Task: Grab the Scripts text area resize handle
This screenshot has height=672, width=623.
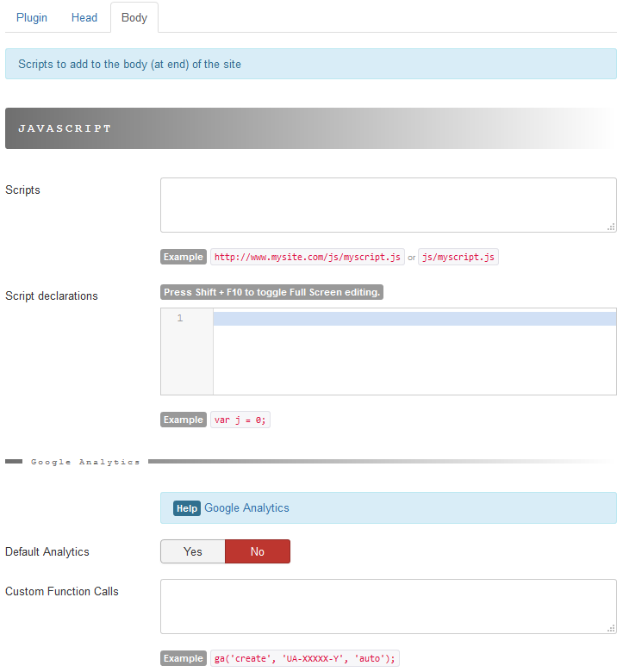Action: tap(611, 227)
